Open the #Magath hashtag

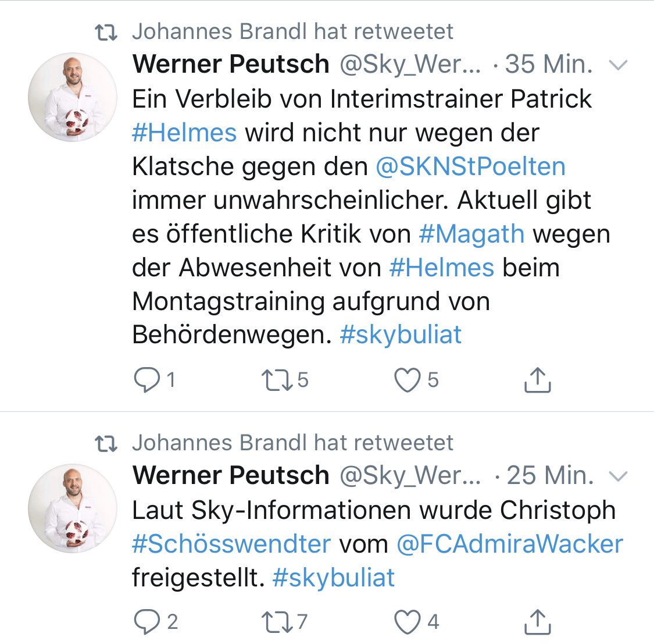pos(471,234)
